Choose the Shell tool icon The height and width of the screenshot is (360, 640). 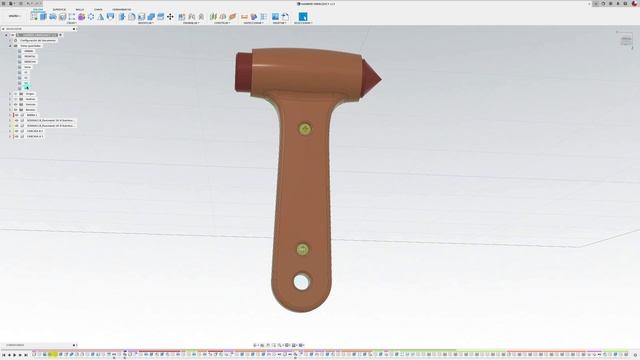pyautogui.click(x=141, y=17)
